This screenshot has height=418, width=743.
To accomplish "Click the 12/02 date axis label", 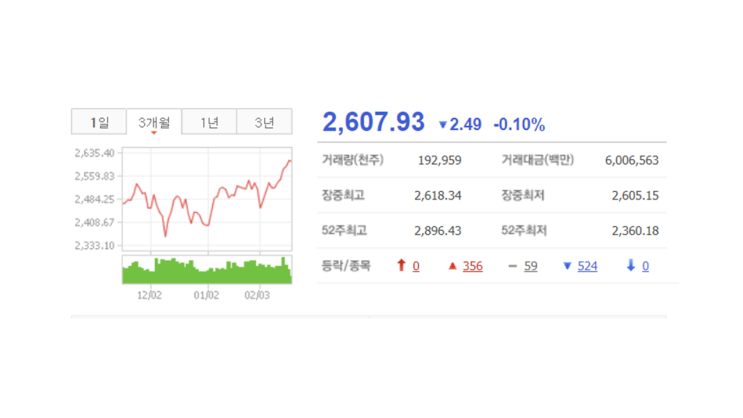I will tap(149, 295).
